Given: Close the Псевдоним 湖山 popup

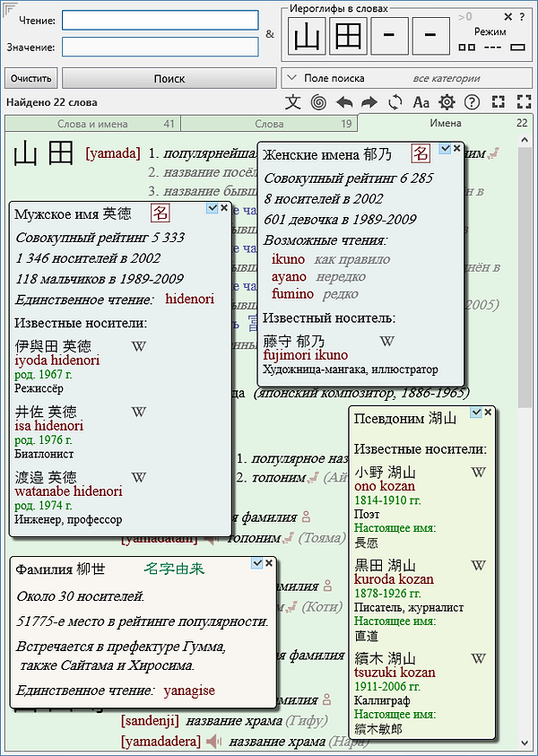Looking at the screenshot, I should click(x=488, y=413).
